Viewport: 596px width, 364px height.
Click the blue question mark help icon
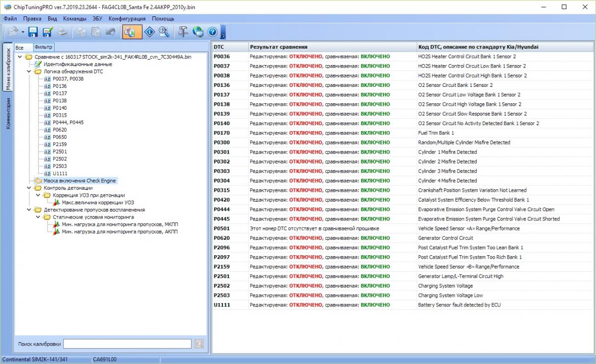(213, 32)
